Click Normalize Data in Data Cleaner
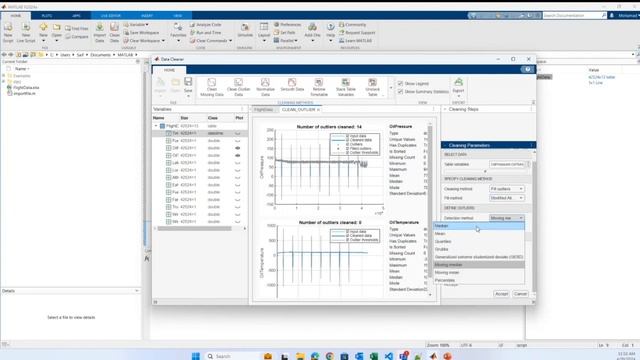This screenshot has width=640, height=360. (265, 87)
